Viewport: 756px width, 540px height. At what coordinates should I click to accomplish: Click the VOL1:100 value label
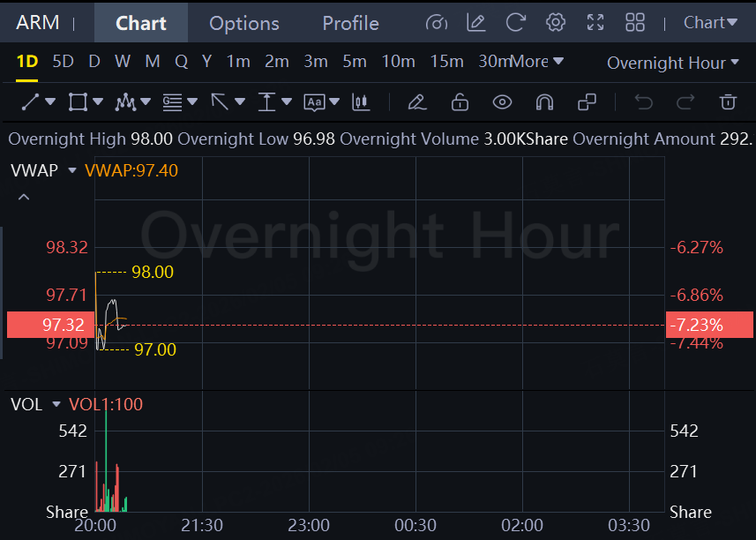coord(106,404)
